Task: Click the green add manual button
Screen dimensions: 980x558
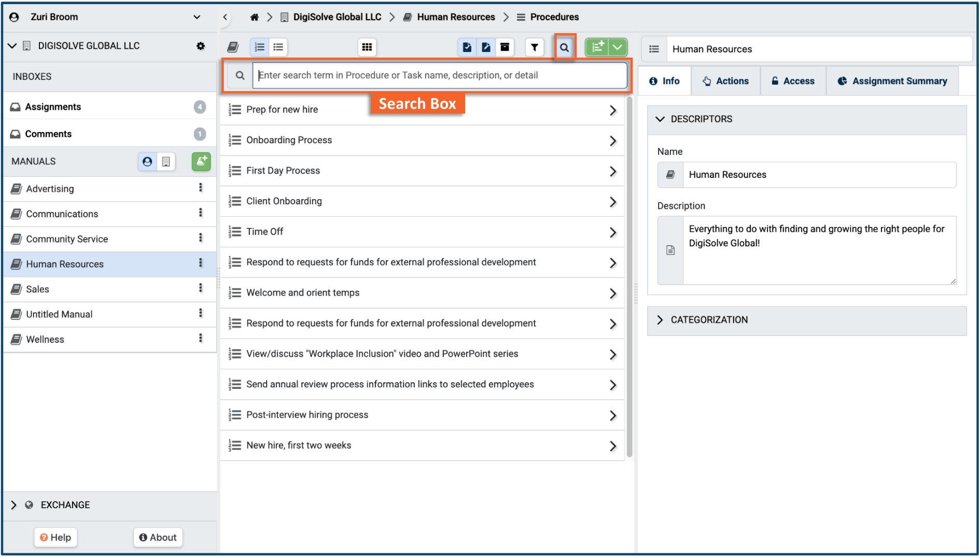Action: coord(201,161)
